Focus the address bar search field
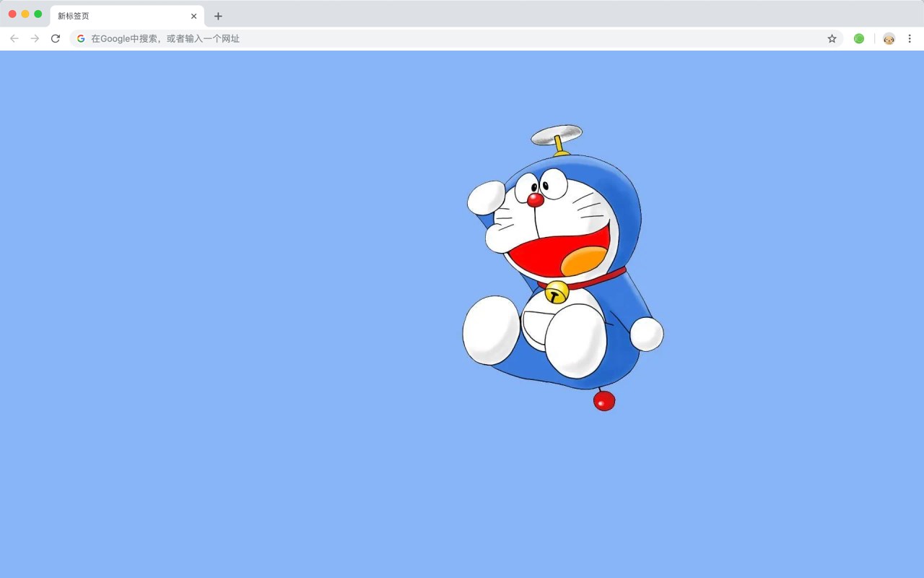This screenshot has height=578, width=924. (456, 38)
